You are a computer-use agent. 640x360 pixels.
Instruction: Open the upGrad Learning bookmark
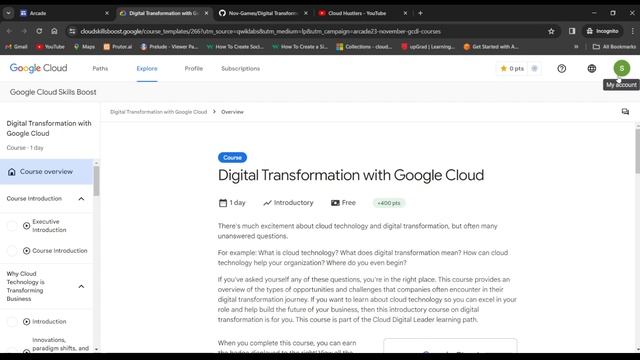pyautogui.click(x=428, y=47)
